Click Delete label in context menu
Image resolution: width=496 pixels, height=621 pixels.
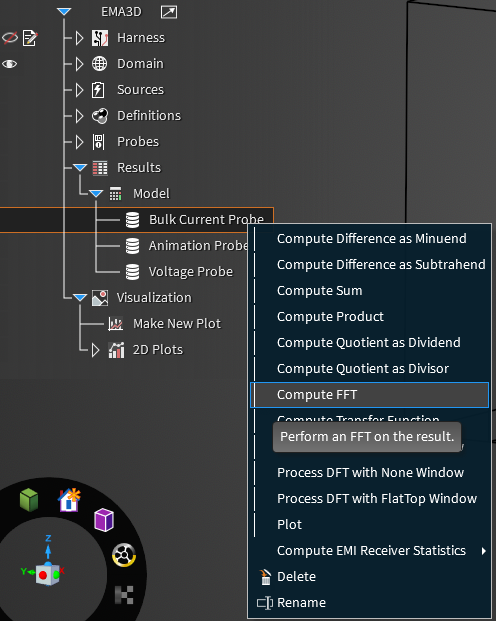[x=296, y=577]
